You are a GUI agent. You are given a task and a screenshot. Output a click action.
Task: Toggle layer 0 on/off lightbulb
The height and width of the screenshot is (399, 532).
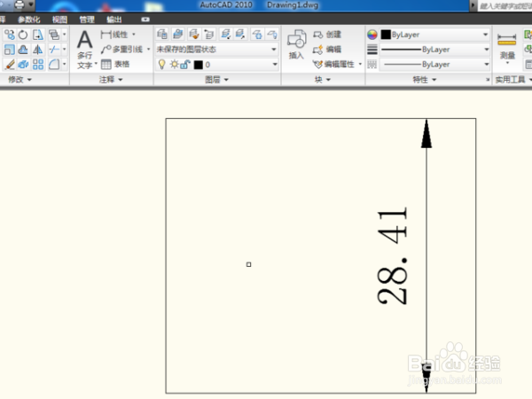point(162,64)
